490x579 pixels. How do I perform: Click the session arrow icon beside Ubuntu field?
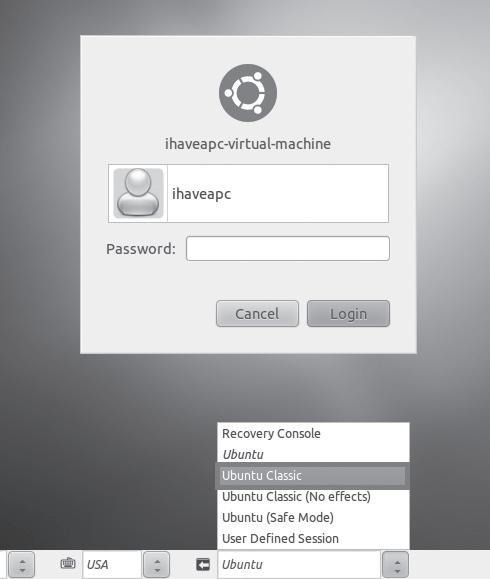pos(203,565)
